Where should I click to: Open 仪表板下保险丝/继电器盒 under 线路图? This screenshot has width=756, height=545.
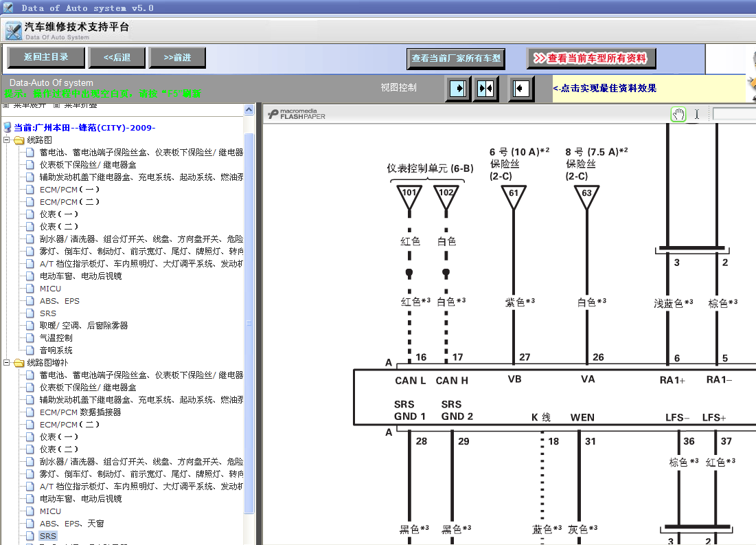pyautogui.click(x=88, y=165)
